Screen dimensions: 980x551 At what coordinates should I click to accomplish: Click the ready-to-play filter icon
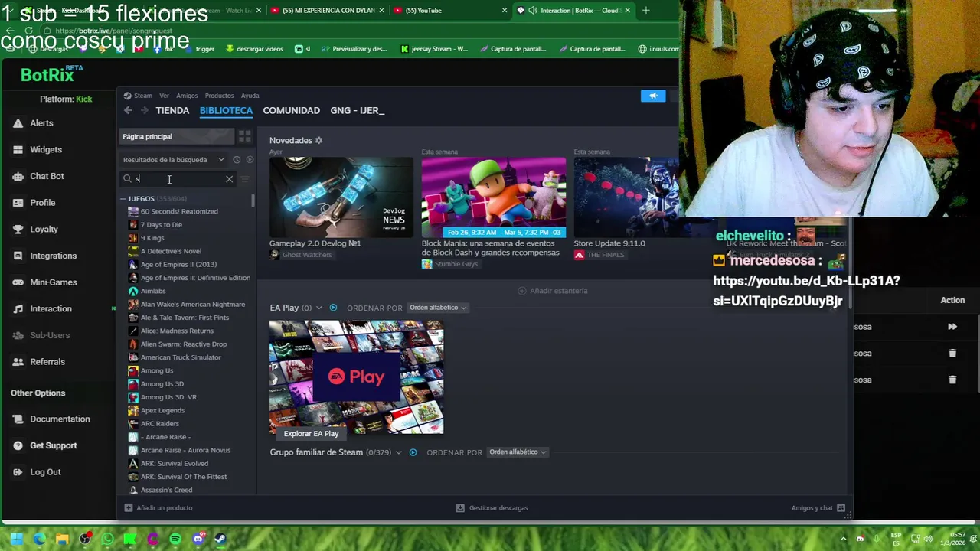point(250,160)
